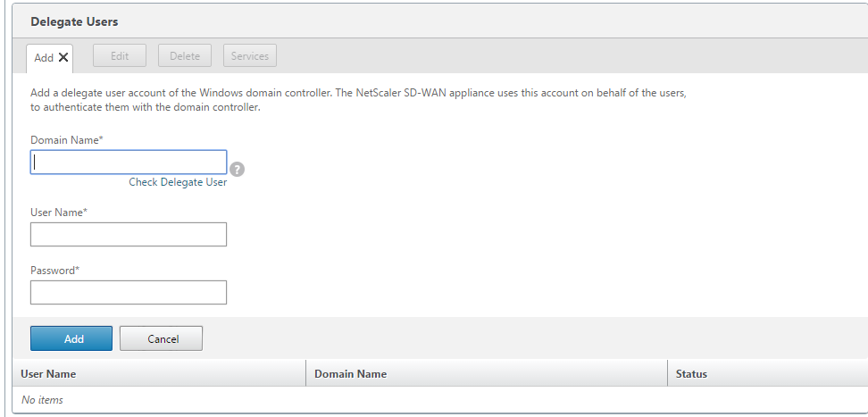Focus the User Name text field
868x417 pixels.
point(129,234)
